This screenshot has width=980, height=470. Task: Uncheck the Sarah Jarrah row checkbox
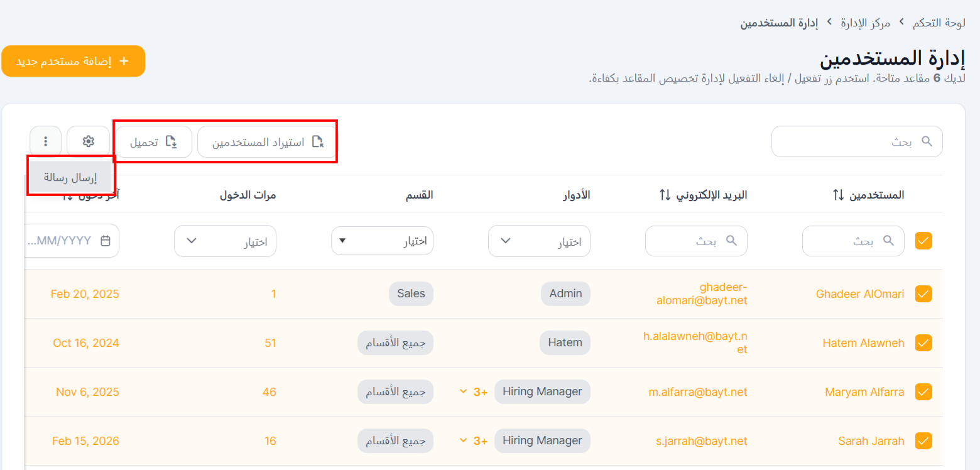click(923, 441)
